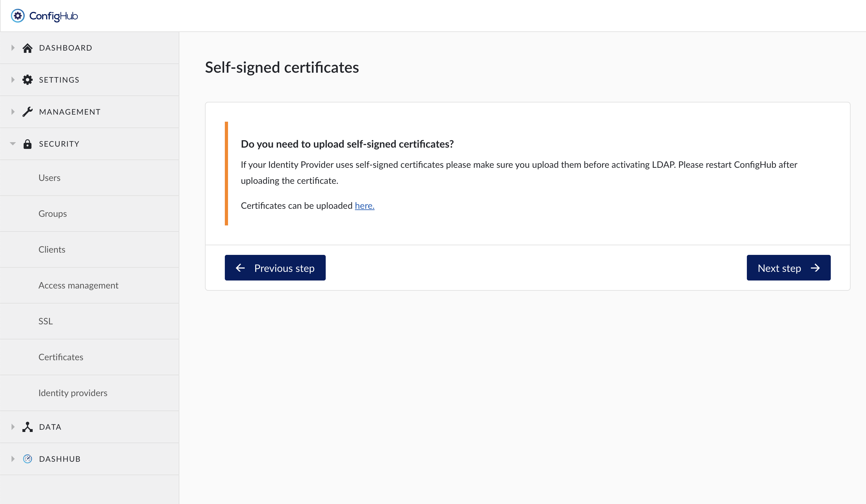This screenshot has width=866, height=504.
Task: Open the Groups page
Action: click(53, 213)
